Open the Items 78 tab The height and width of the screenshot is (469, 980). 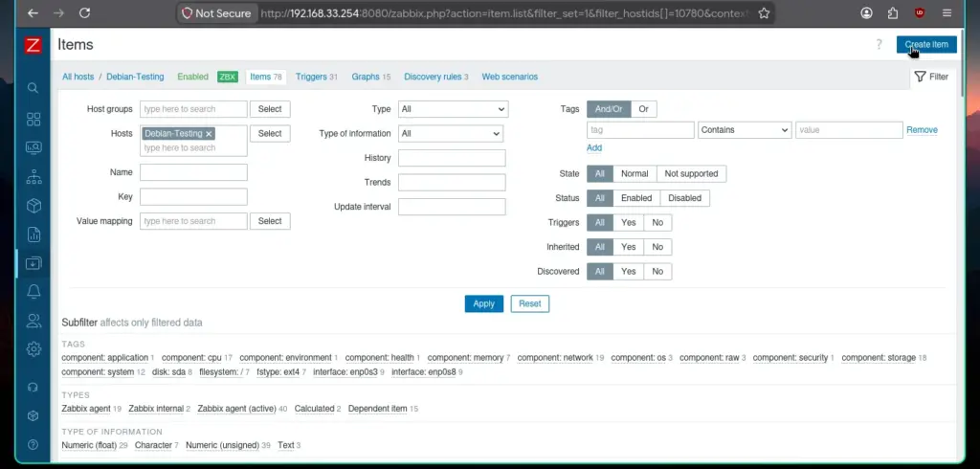coord(266,77)
